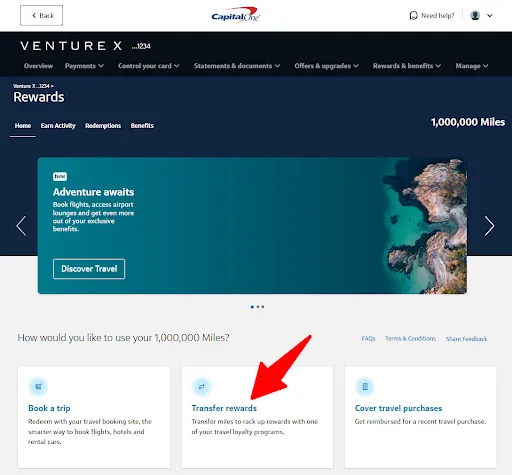Show previous carousel slide arrow
Screen dimensions: 512x475
click(21, 226)
